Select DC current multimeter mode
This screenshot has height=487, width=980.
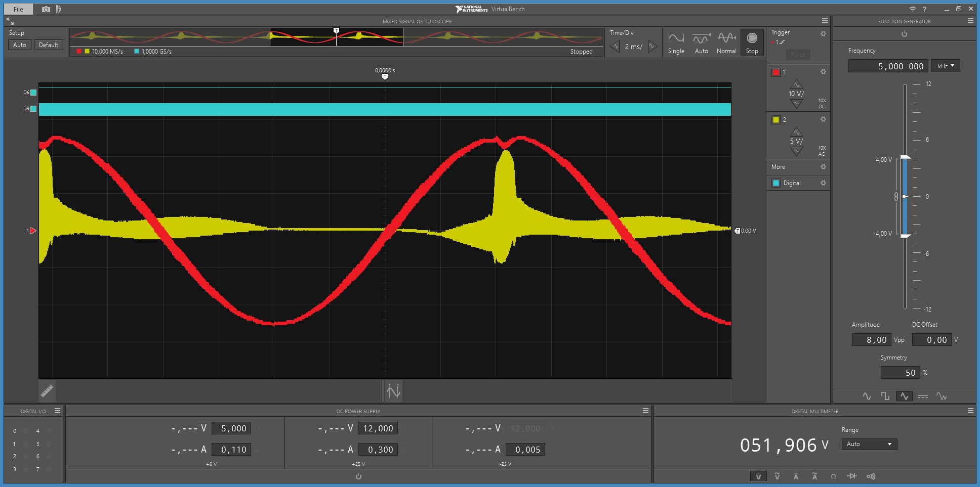click(x=796, y=476)
